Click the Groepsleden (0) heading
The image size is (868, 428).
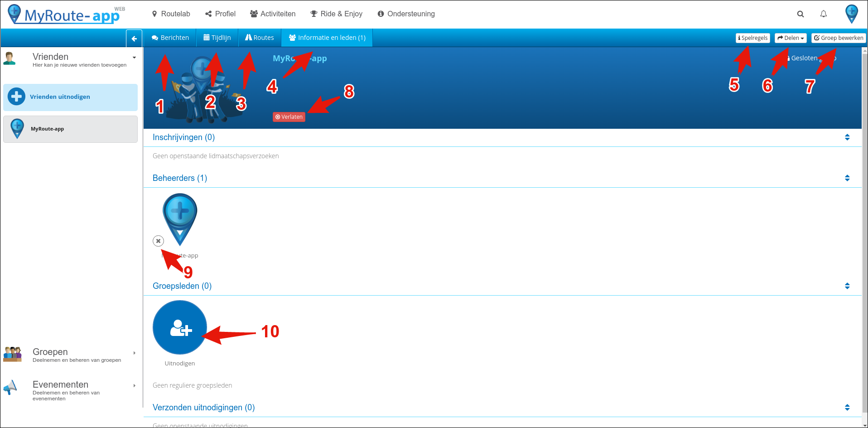point(182,286)
